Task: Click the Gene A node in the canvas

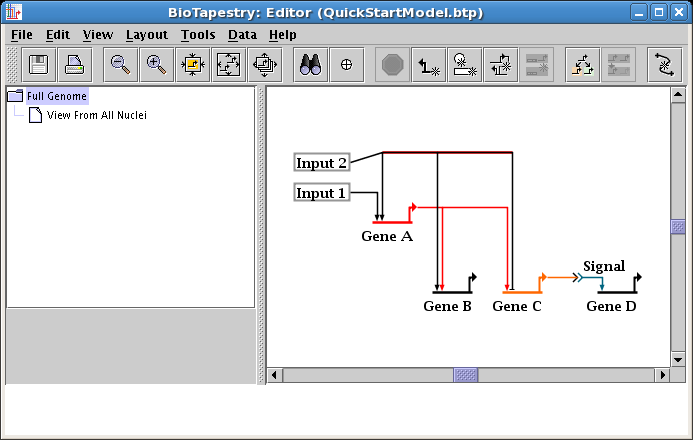Action: 387,235
